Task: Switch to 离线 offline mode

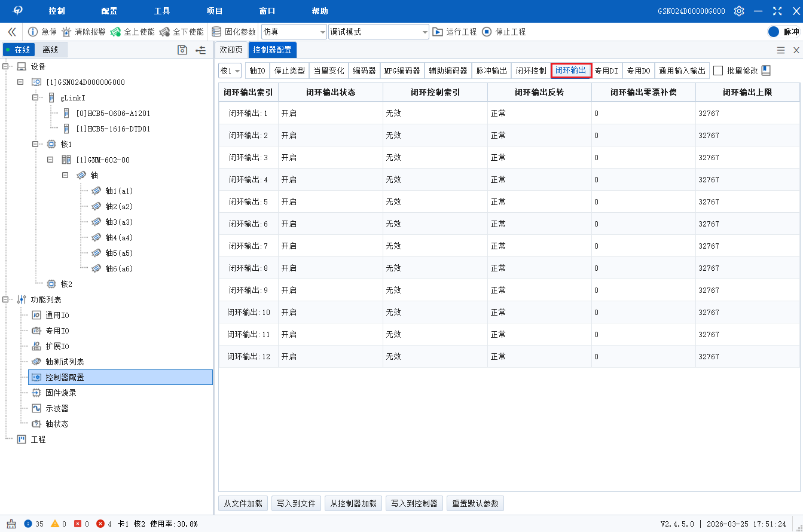Action: pos(50,50)
